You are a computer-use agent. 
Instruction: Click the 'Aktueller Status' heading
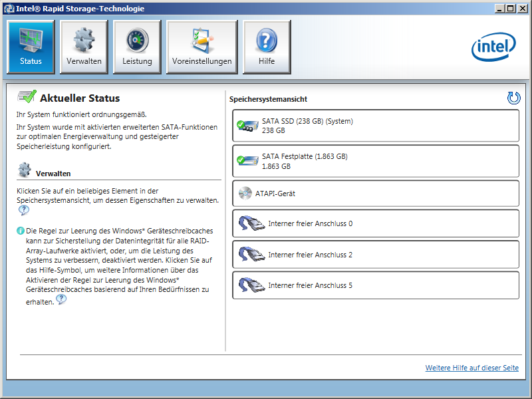80,98
